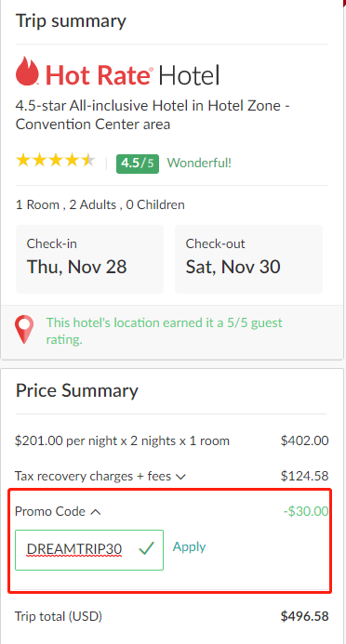Click the Wonderful! rating text

[199, 163]
